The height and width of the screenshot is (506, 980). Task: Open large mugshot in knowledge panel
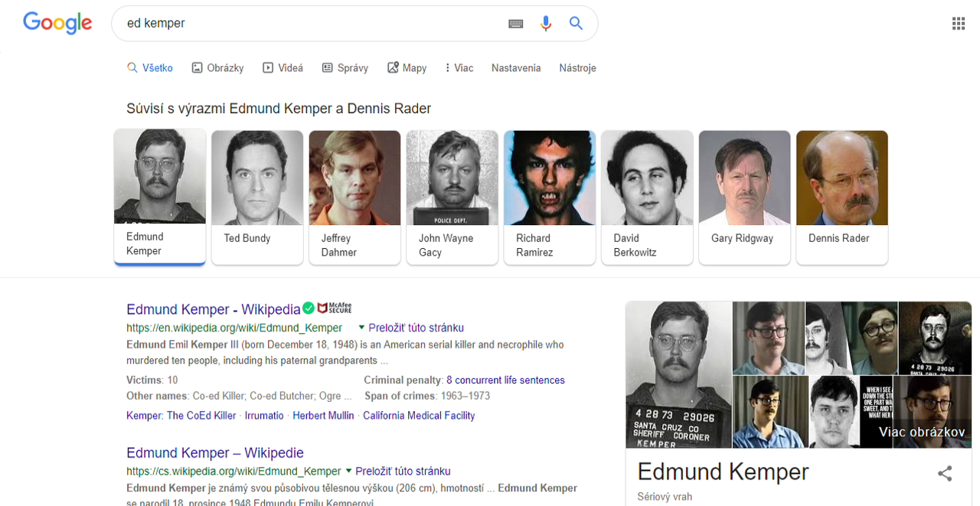678,374
